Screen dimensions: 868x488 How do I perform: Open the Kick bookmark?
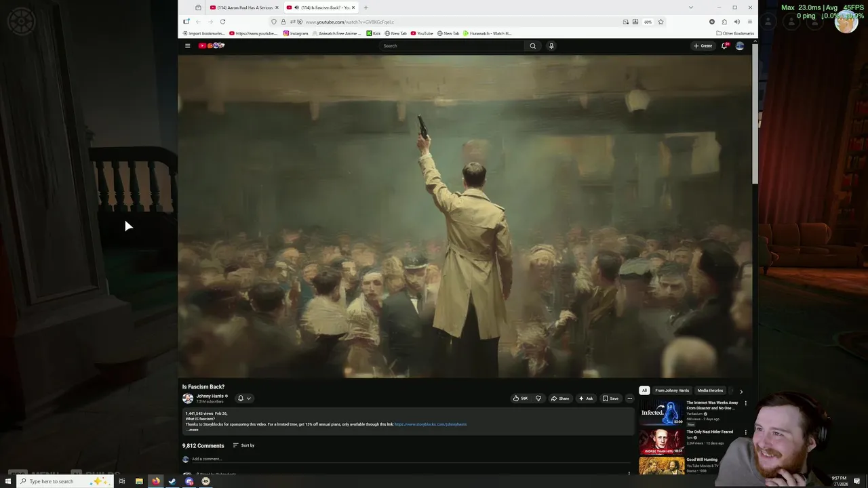[x=374, y=33]
